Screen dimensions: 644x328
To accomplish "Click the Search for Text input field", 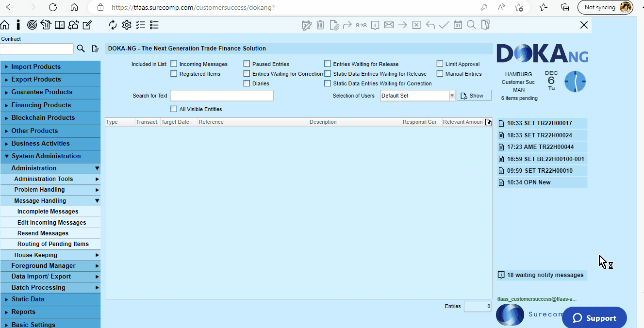I will coord(222,96).
